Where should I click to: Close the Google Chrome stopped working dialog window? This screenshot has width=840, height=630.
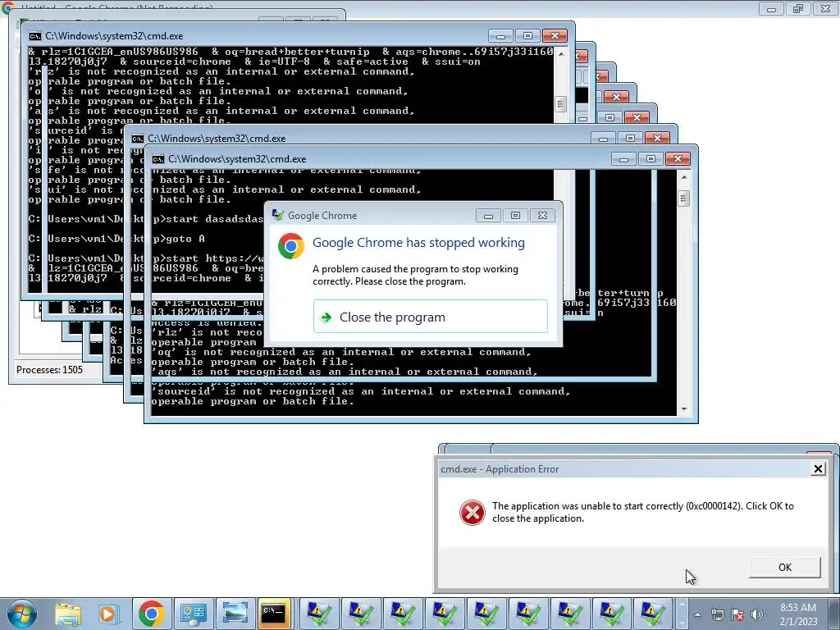pyautogui.click(x=542, y=216)
